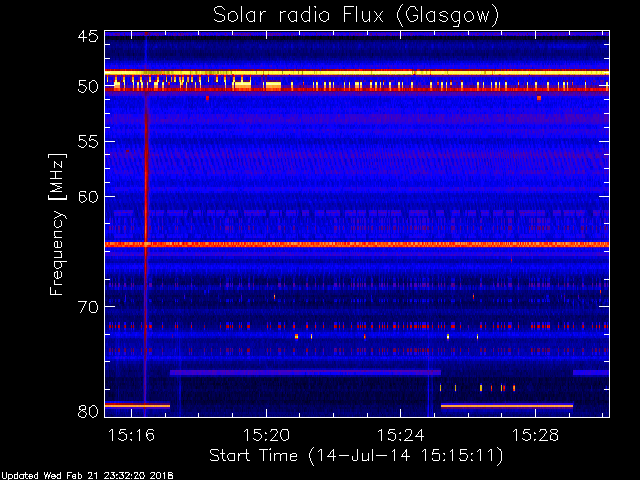Click the 80 MHz frequency tick label
The image size is (640, 480).
tap(88, 411)
